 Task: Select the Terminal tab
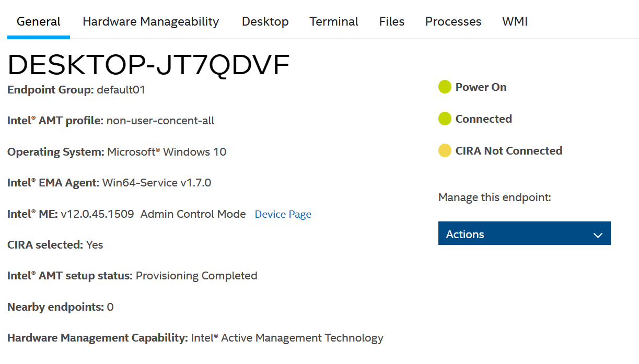click(x=334, y=21)
